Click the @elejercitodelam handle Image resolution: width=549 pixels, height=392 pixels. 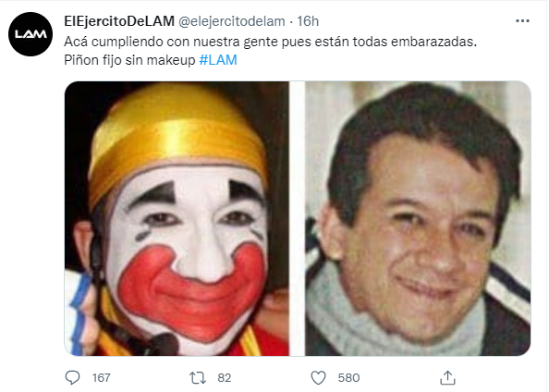(232, 21)
